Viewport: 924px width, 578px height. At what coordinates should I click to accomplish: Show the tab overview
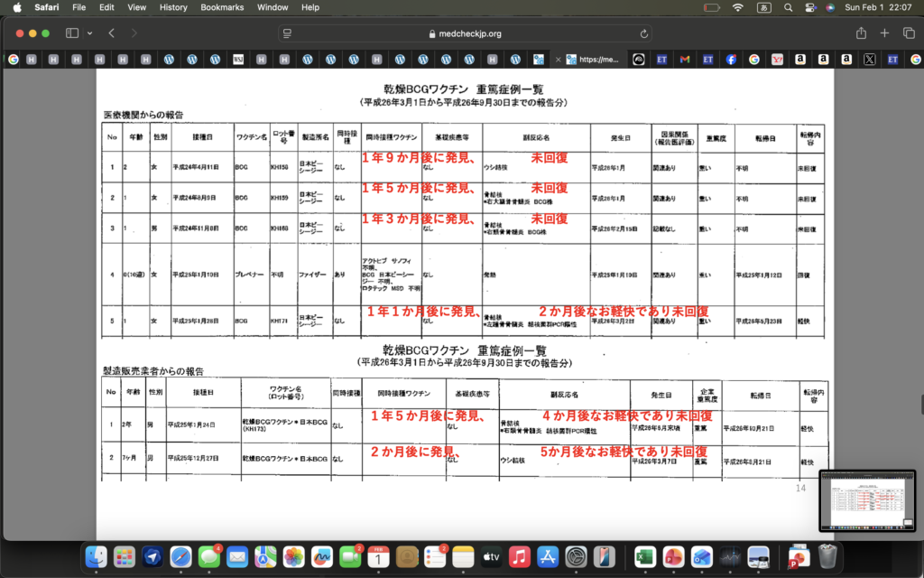pyautogui.click(x=907, y=33)
